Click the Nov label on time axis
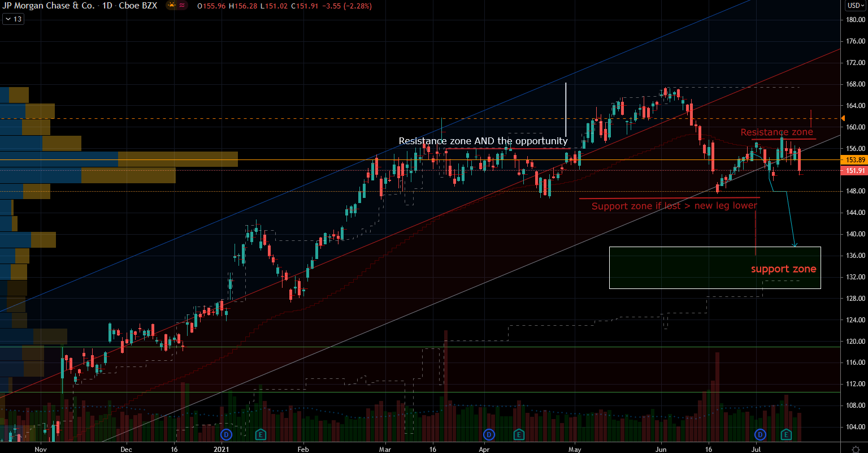The height and width of the screenshot is (453, 868). (40, 448)
